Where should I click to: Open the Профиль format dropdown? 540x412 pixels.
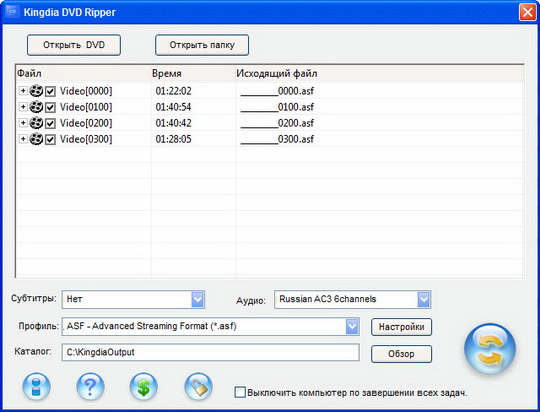352,327
